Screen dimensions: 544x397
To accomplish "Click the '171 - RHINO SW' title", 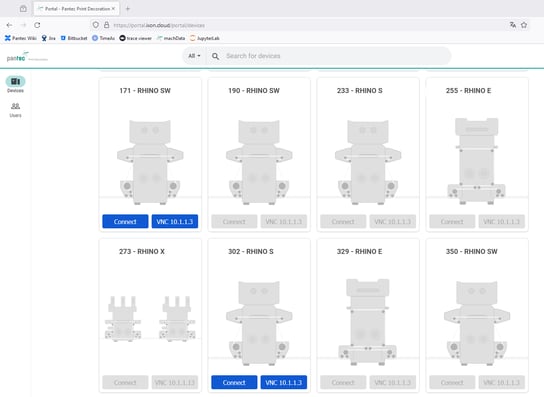I will [145, 91].
